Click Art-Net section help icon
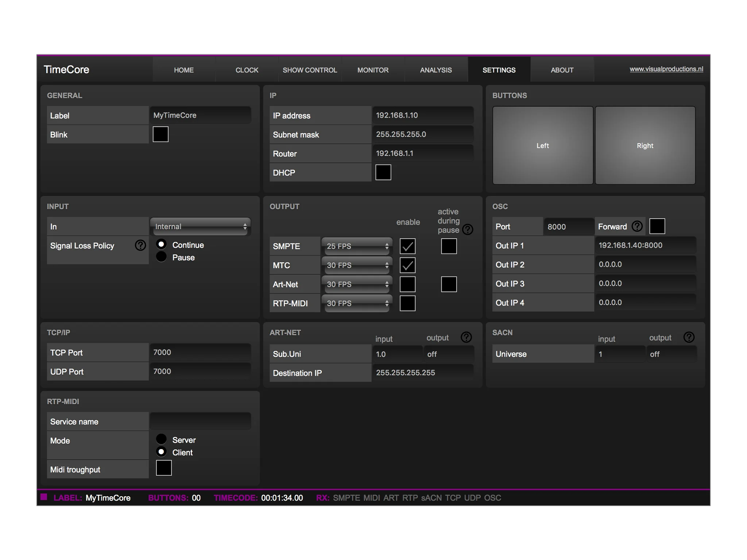Viewport: 747px width, 560px height. pyautogui.click(x=466, y=337)
